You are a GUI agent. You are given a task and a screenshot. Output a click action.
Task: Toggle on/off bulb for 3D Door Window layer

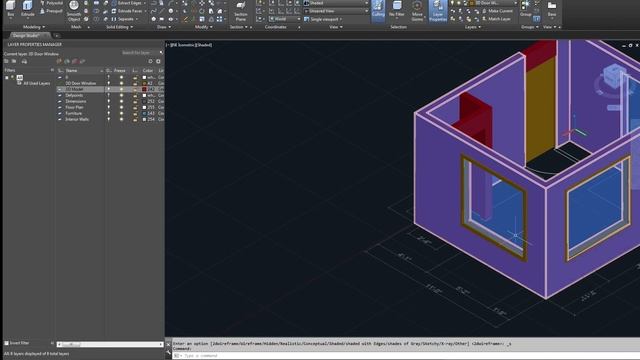coord(109,83)
